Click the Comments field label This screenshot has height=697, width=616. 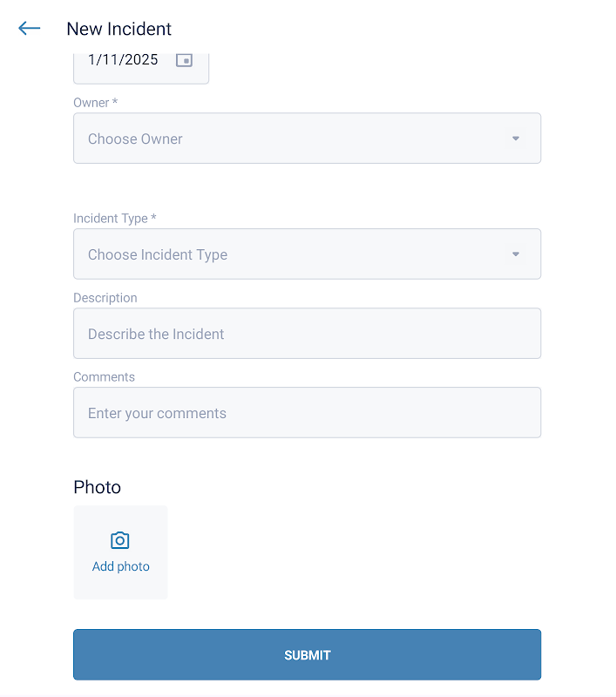(x=104, y=377)
